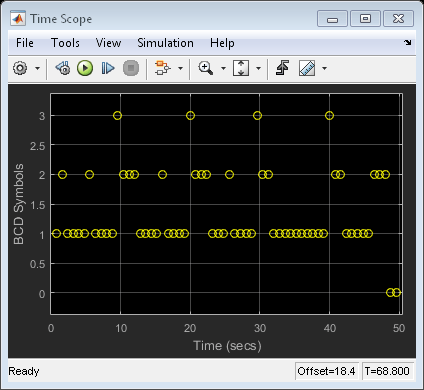Click the Ready status text

(x=24, y=371)
